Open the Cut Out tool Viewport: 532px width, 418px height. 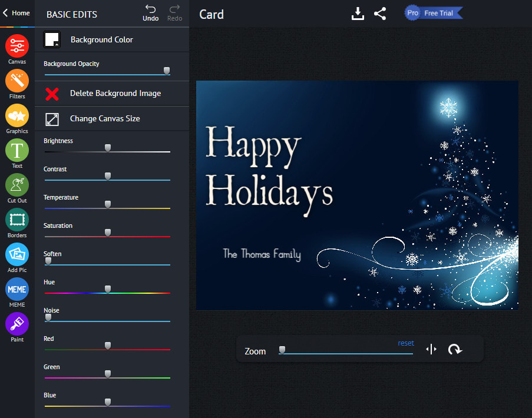pyautogui.click(x=17, y=188)
